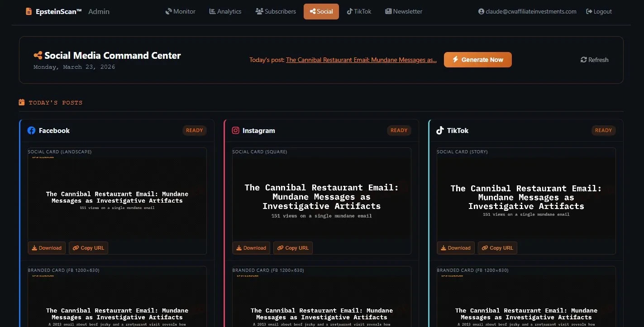Copy URL of the TikTok story card

(x=497, y=248)
